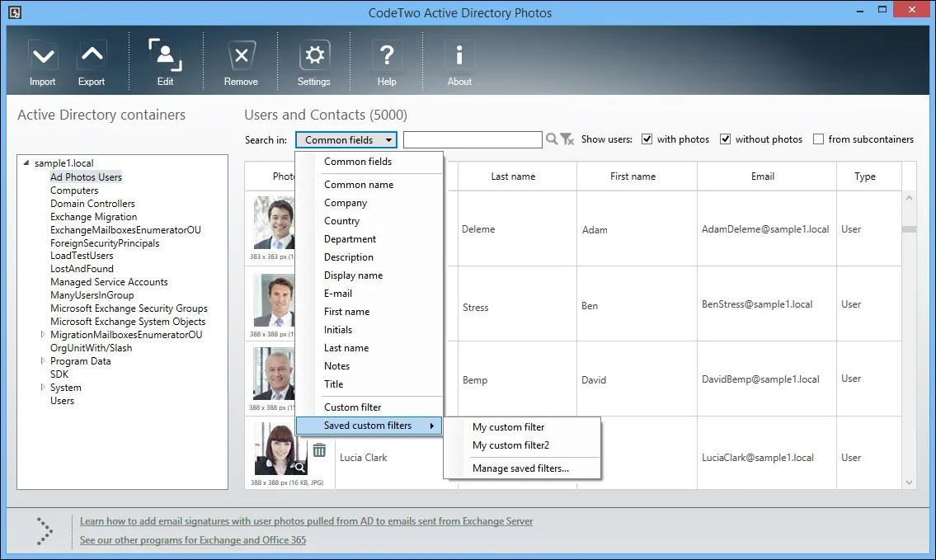The image size is (936, 560).
Task: Click the search magnifier icon
Action: (552, 139)
